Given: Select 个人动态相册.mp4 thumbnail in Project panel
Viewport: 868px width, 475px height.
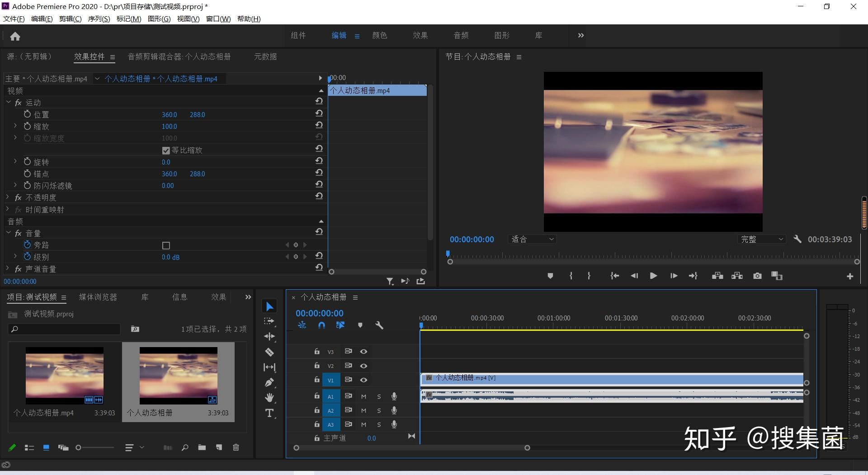Looking at the screenshot, I should (64, 376).
